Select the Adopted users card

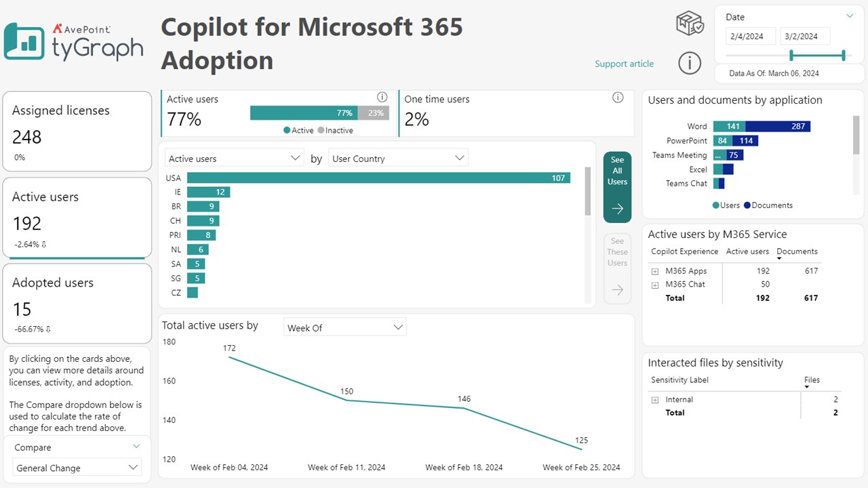point(77,304)
